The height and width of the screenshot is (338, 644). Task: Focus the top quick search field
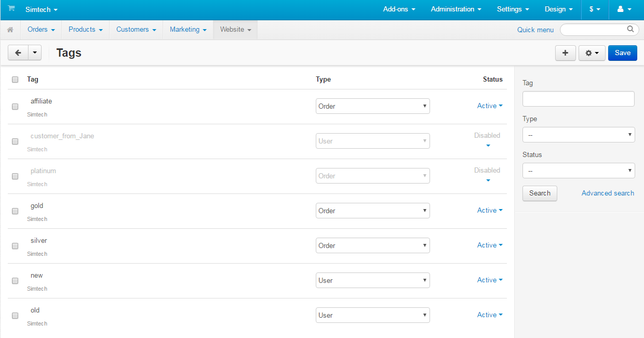coord(599,30)
